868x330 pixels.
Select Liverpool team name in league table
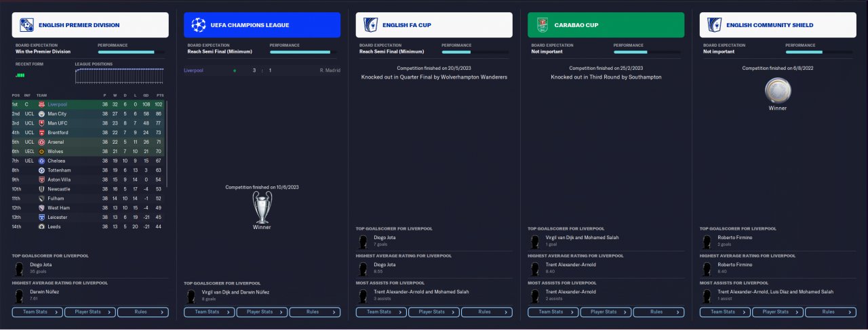[x=57, y=104]
